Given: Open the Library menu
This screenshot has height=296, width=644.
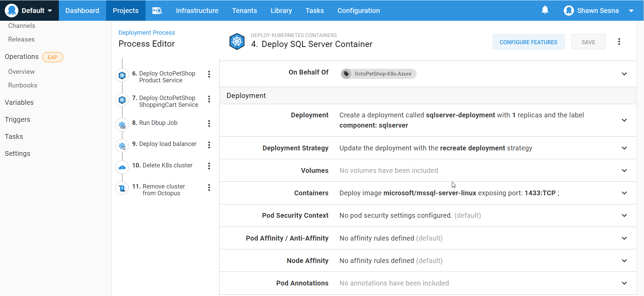Looking at the screenshot, I should (x=281, y=11).
